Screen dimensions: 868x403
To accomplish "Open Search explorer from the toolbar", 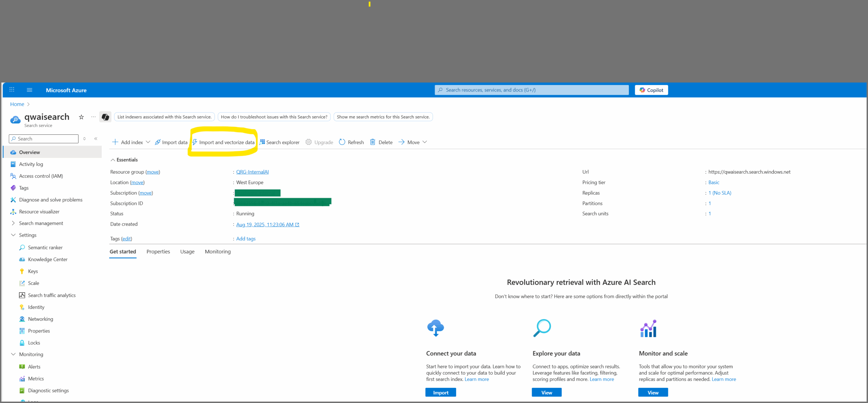I will (x=279, y=142).
